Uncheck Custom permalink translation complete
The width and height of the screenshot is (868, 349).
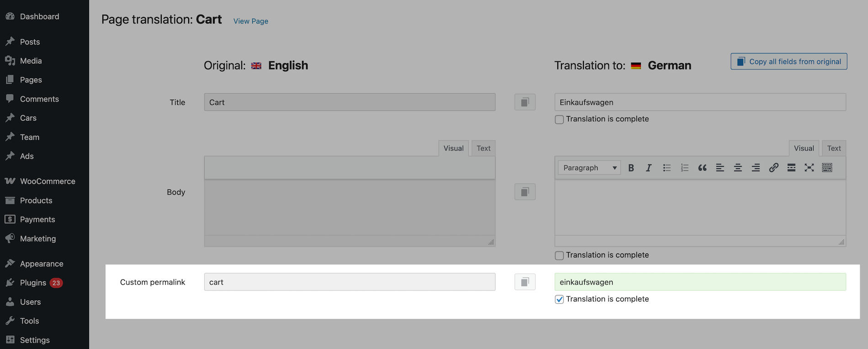point(559,300)
